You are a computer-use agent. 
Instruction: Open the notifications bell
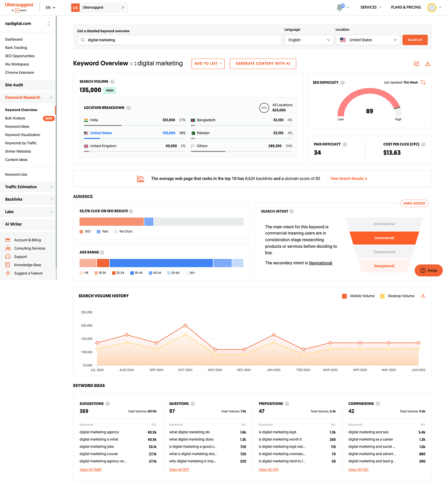(x=340, y=7)
